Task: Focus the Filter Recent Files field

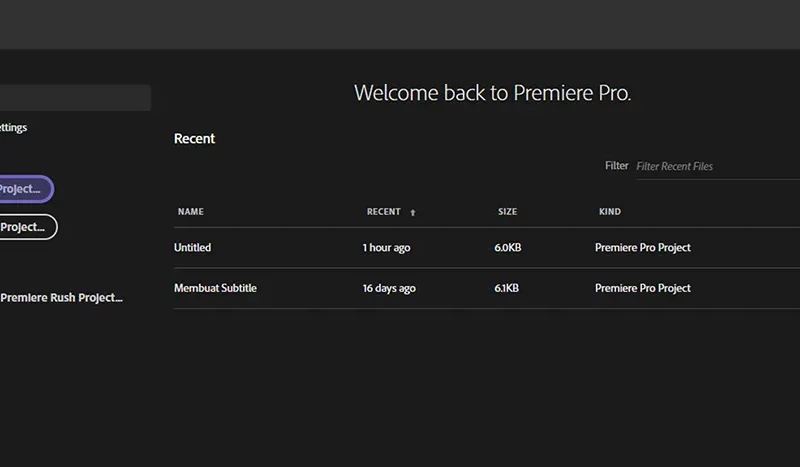Action: coord(718,166)
